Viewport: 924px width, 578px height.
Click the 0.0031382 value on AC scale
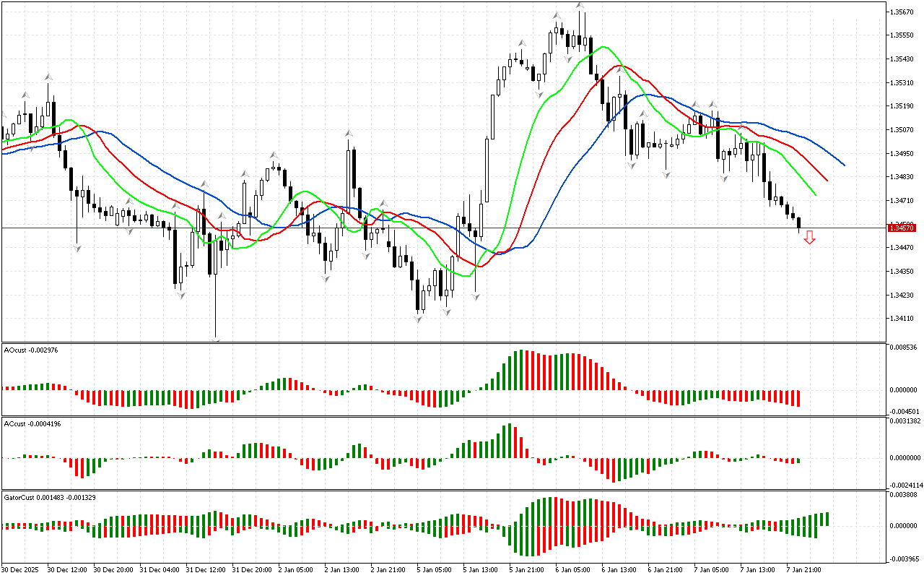point(905,420)
